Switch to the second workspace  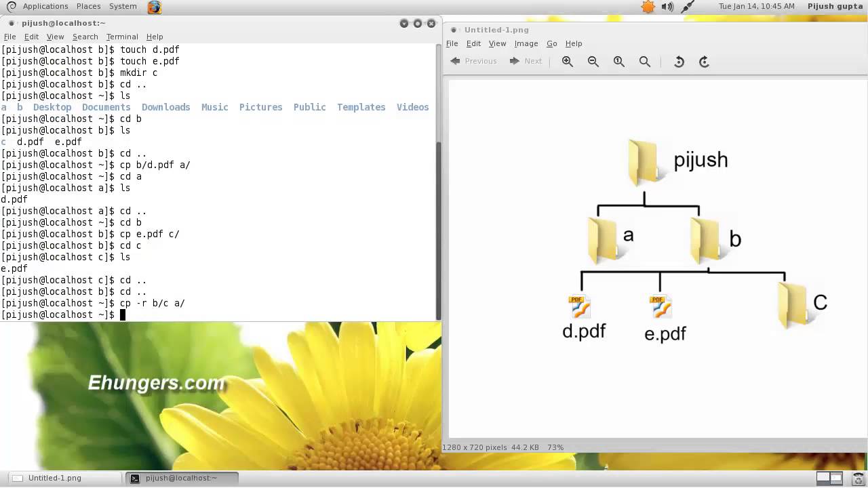tap(836, 478)
